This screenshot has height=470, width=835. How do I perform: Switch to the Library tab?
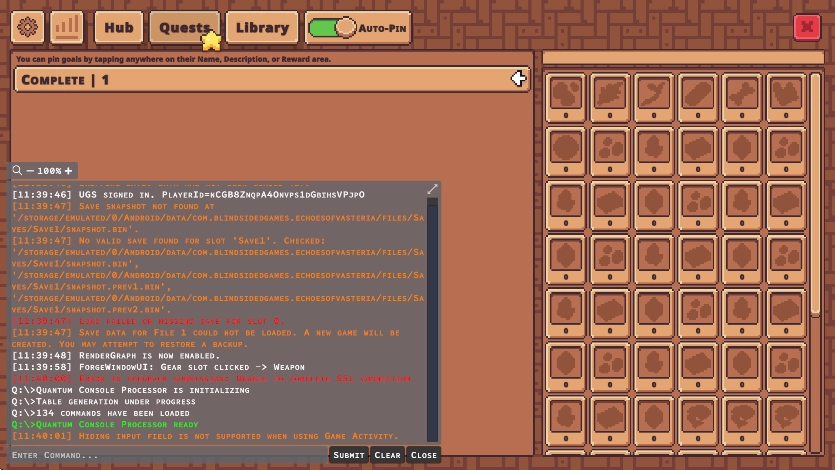pos(262,28)
